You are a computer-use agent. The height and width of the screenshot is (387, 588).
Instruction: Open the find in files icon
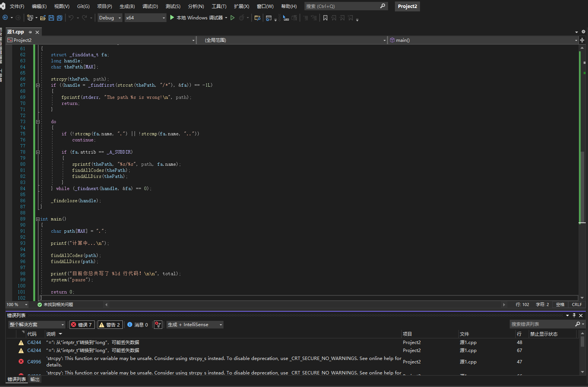point(257,17)
